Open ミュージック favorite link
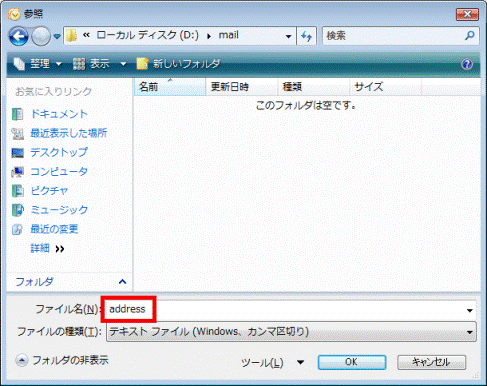487x386 pixels. (x=59, y=210)
